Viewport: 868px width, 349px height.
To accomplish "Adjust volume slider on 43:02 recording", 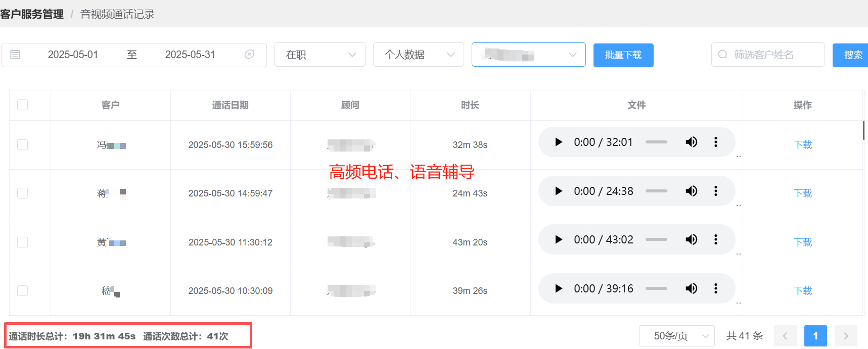I will pos(656,239).
